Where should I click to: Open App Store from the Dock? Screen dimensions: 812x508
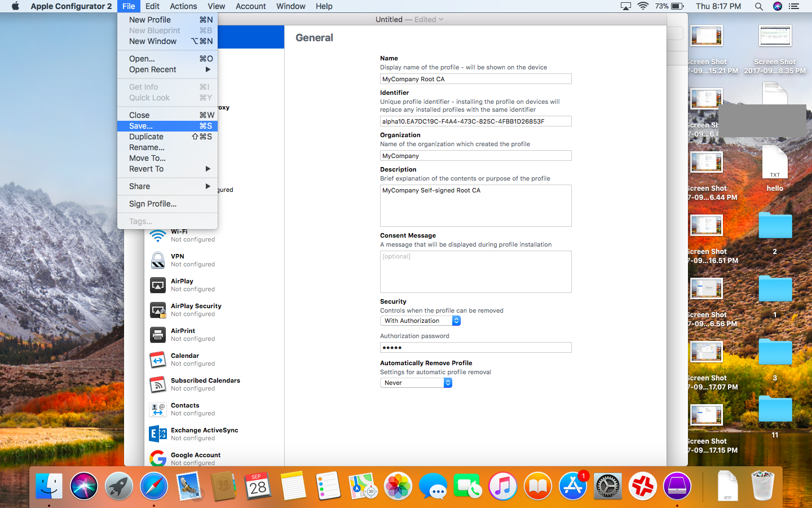(573, 486)
